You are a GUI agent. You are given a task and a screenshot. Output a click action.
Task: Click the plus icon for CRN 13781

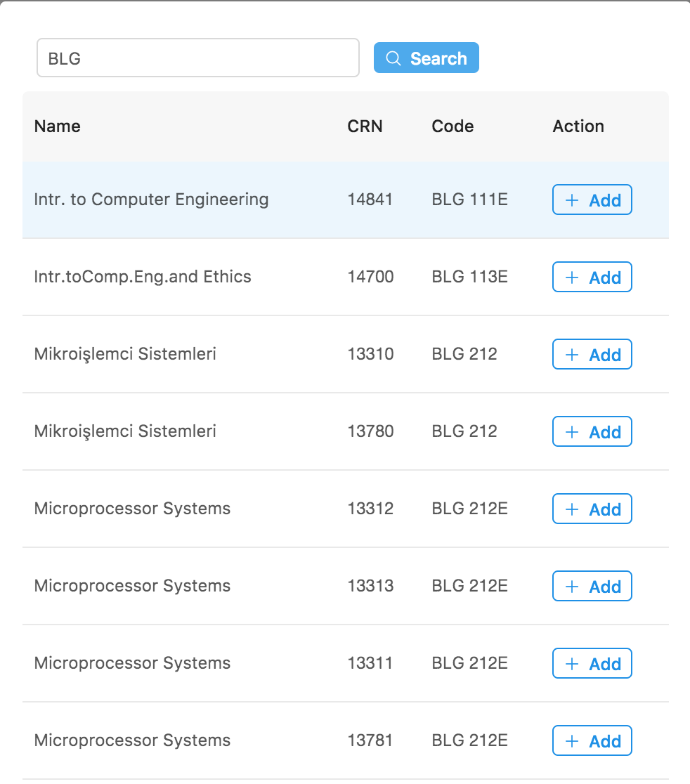pos(571,741)
